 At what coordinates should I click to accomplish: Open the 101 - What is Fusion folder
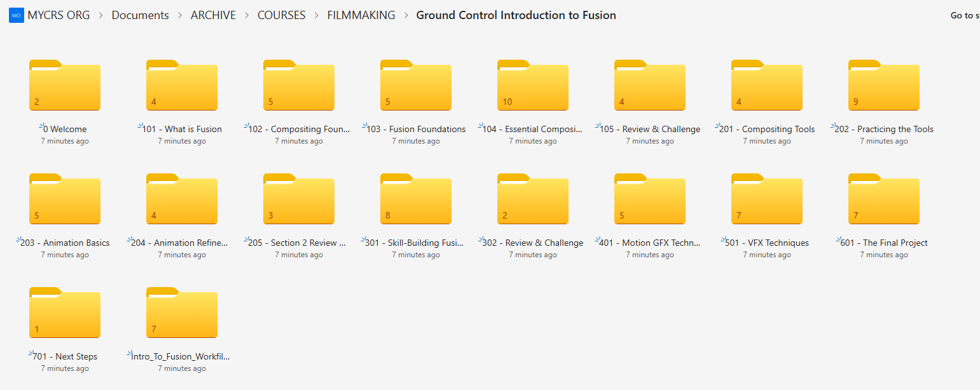(182, 86)
